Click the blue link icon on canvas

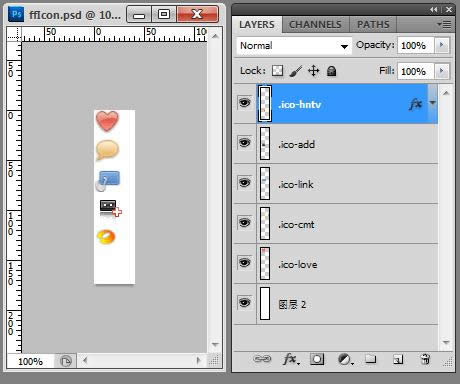point(107,181)
